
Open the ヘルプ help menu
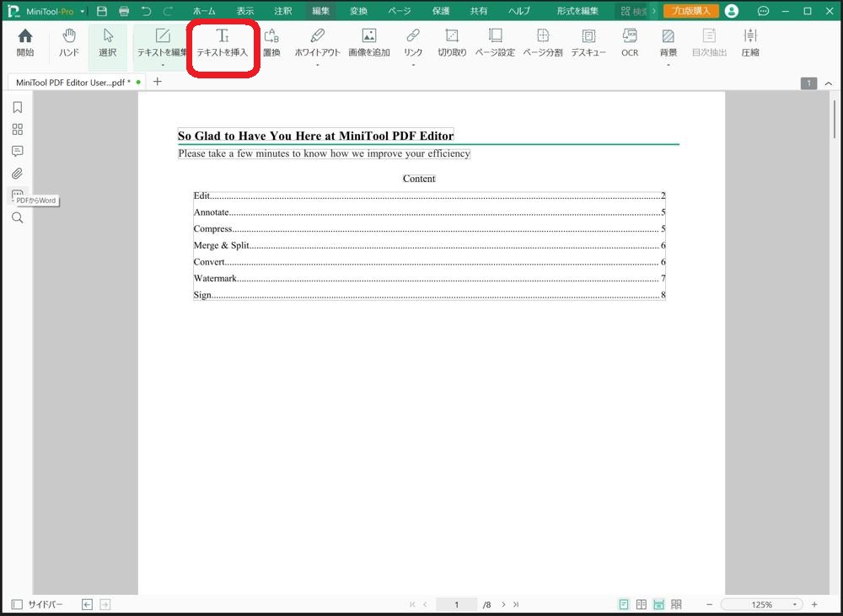pyautogui.click(x=518, y=11)
